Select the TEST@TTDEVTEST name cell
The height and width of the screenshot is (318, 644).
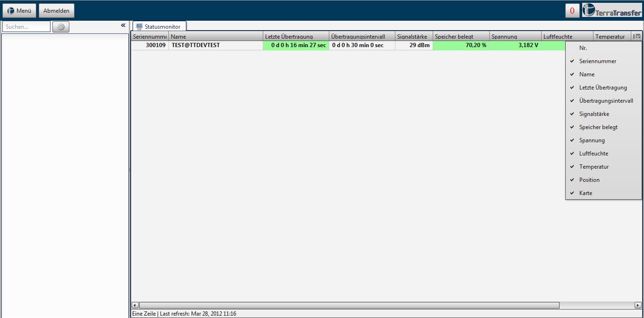[x=216, y=45]
